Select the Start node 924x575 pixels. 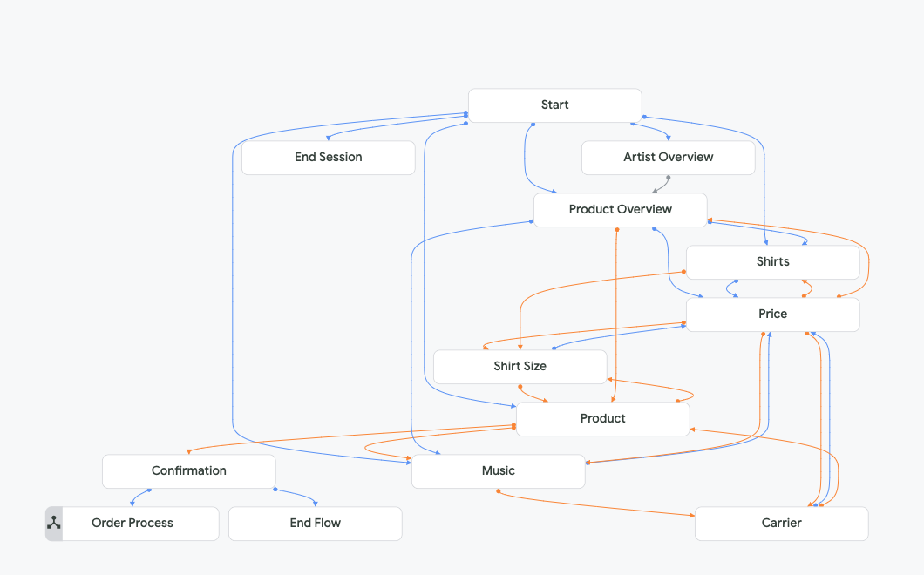[x=554, y=105]
